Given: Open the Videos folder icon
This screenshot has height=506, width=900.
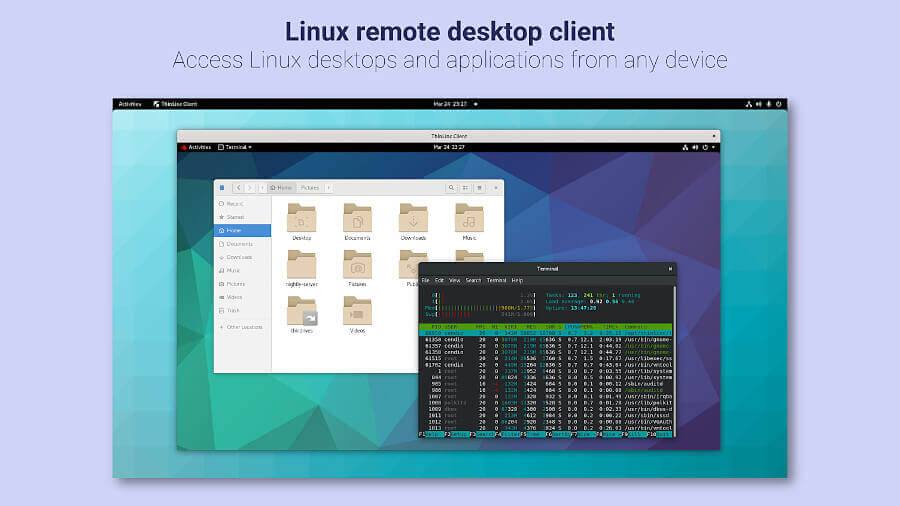Looking at the screenshot, I should (357, 312).
